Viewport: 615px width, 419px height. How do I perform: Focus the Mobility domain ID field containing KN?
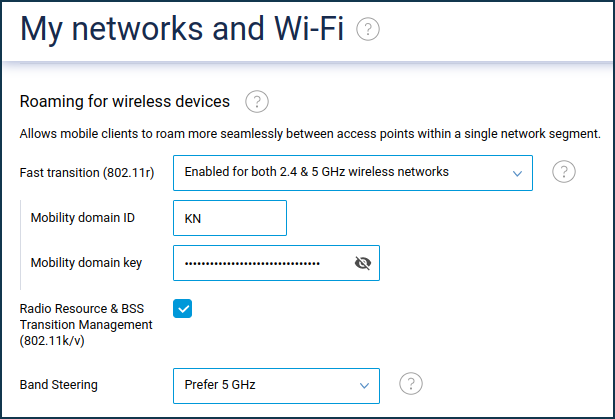[230, 218]
